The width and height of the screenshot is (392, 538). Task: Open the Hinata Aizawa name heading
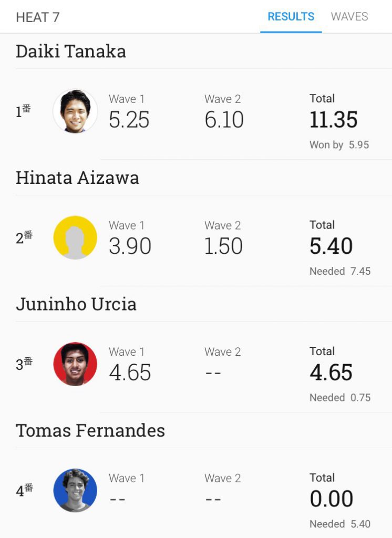pos(77,178)
